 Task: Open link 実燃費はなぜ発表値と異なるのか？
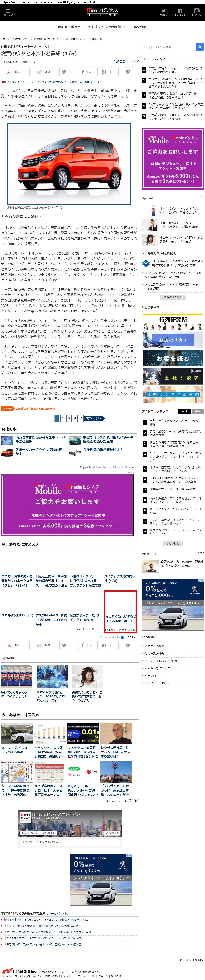coord(35,409)
